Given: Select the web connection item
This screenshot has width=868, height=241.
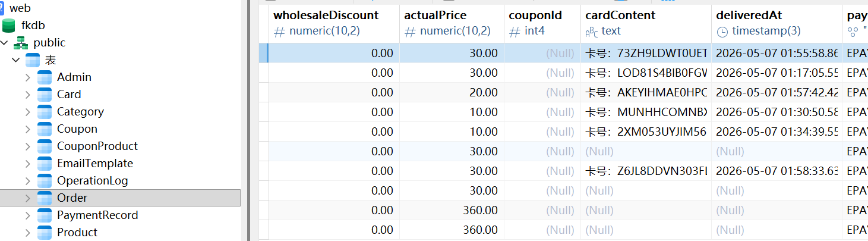Looking at the screenshot, I should tap(20, 8).
